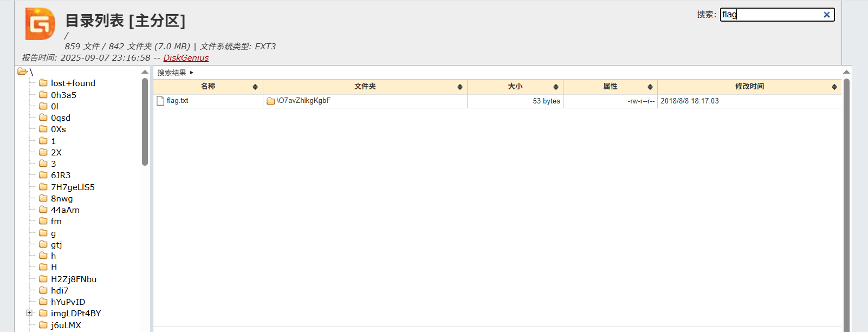Viewport: 868px width, 332px height.
Task: Click sort arrows in 文件夹 column
Action: coord(460,87)
